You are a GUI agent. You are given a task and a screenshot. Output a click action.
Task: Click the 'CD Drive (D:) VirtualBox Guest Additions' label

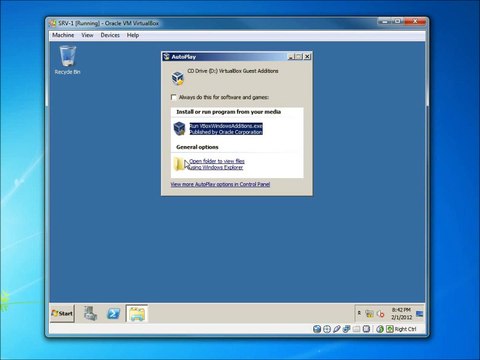pos(233,71)
